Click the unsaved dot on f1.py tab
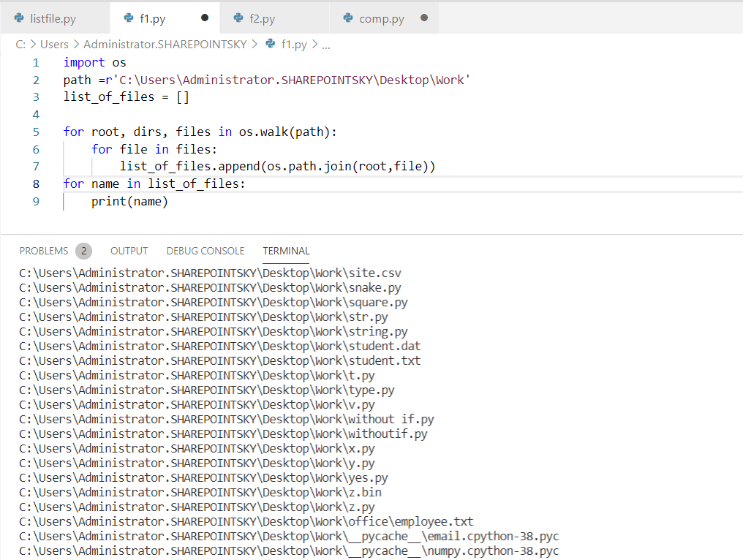This screenshot has width=743, height=560. pyautogui.click(x=205, y=18)
